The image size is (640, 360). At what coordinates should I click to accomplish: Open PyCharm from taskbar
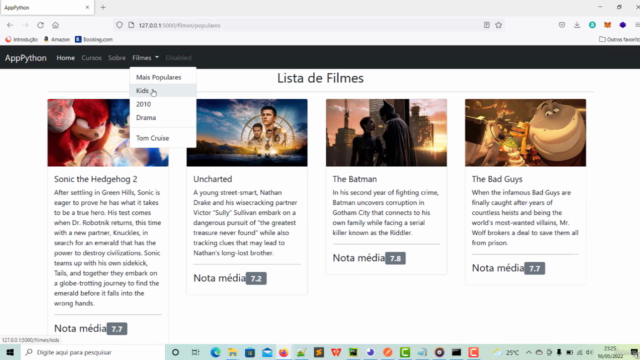(353, 352)
